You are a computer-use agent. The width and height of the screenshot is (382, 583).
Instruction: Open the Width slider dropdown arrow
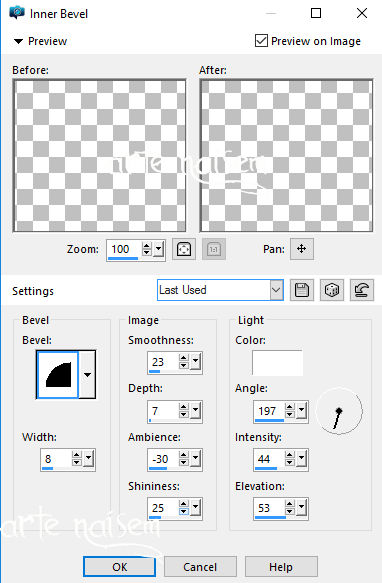pyautogui.click(x=89, y=459)
